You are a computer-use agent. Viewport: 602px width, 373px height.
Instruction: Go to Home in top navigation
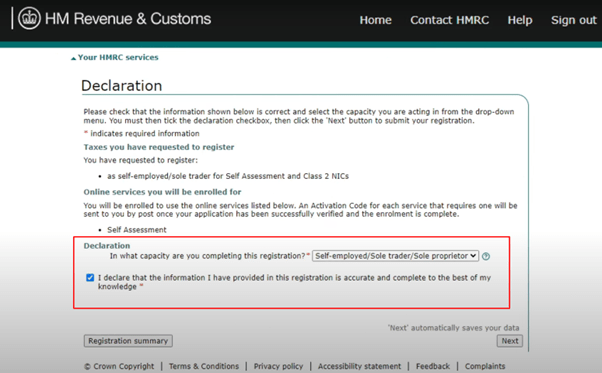(375, 20)
